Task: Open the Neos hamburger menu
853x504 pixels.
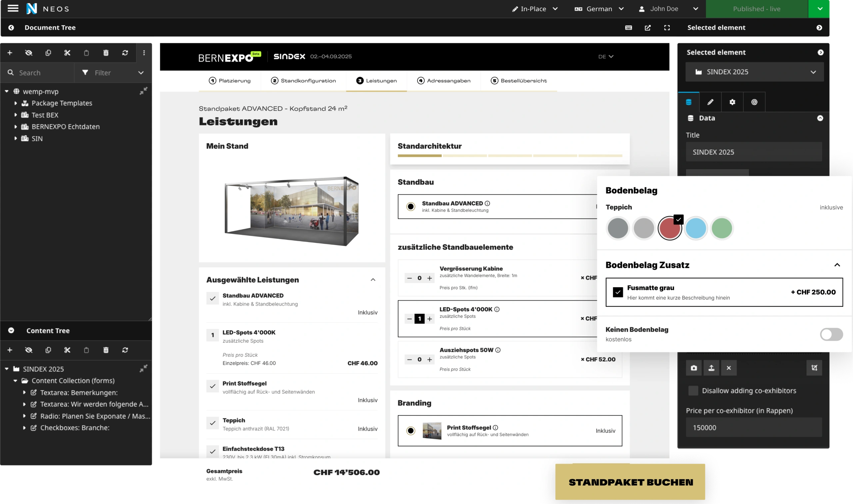Action: coord(13,8)
